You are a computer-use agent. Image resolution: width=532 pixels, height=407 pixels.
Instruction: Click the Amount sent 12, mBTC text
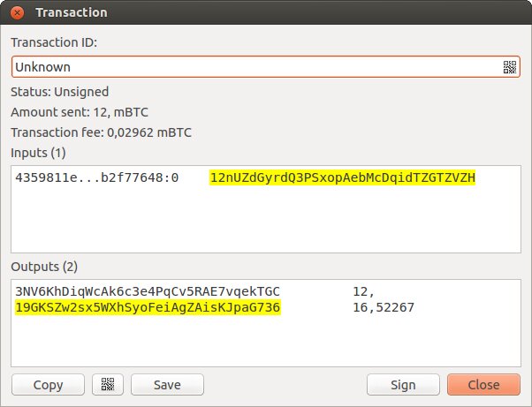pyautogui.click(x=80, y=112)
